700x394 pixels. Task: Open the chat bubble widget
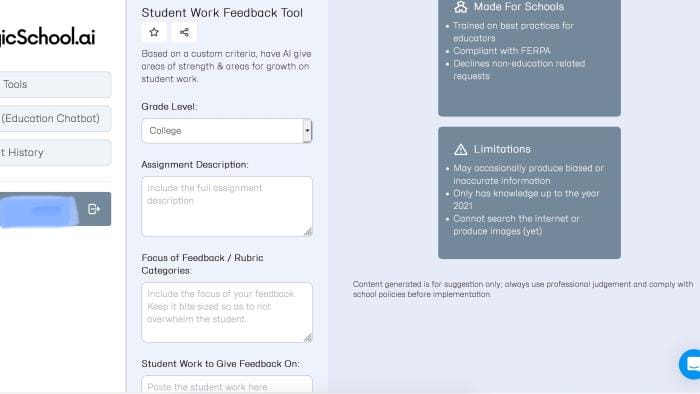coord(690,364)
